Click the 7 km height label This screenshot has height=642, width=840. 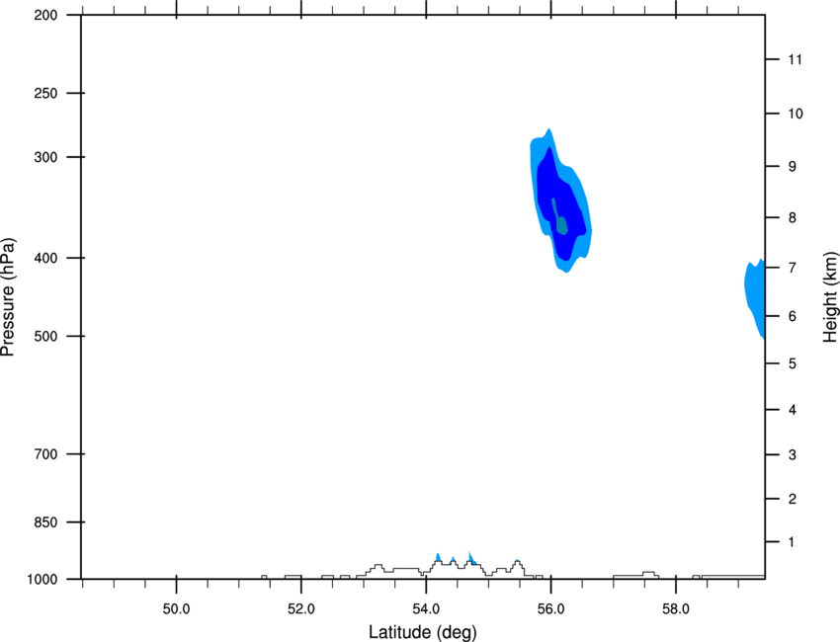click(793, 268)
